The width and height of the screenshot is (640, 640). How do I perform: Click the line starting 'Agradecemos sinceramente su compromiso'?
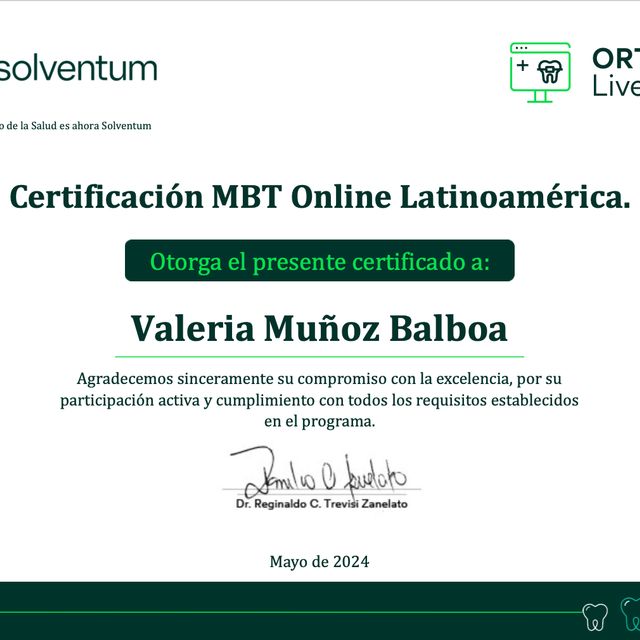tap(319, 379)
